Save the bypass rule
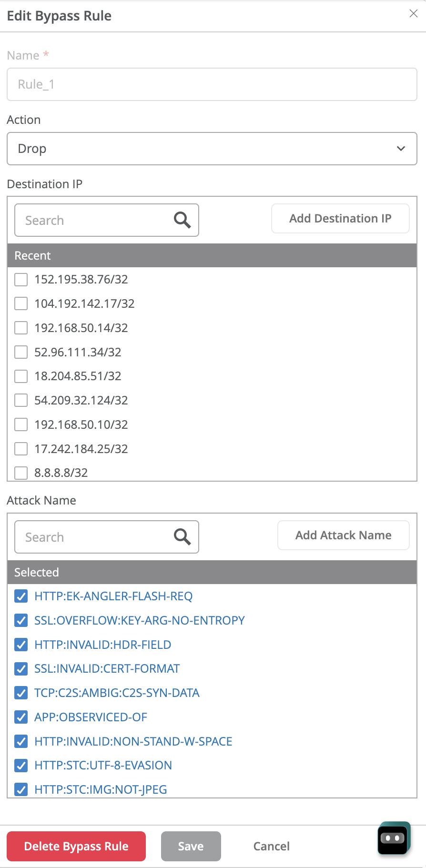426x868 pixels. point(191,846)
